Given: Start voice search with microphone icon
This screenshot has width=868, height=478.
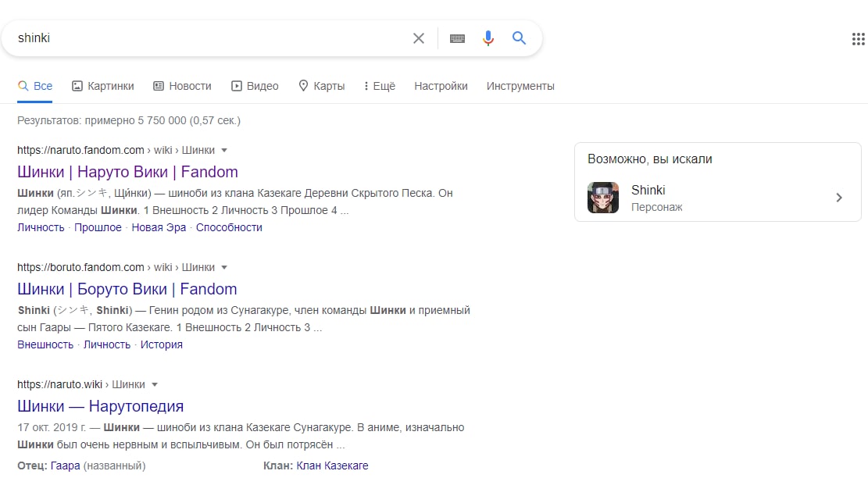Looking at the screenshot, I should (x=488, y=38).
